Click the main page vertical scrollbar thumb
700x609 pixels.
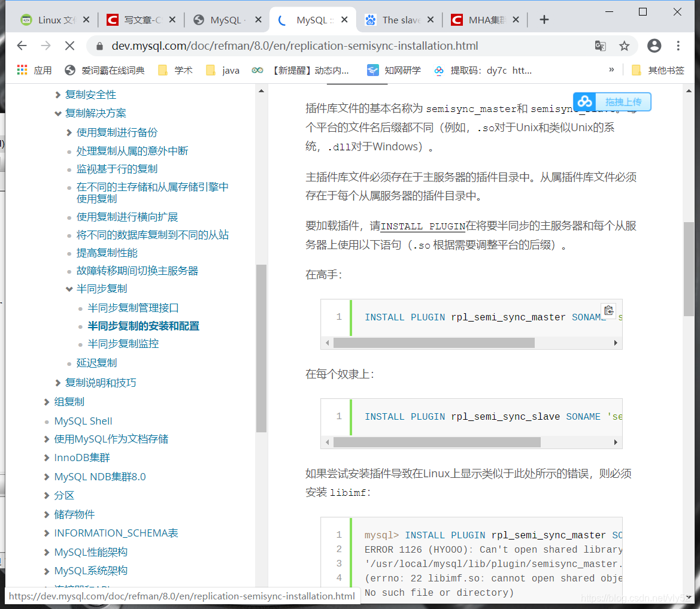pyautogui.click(x=689, y=269)
